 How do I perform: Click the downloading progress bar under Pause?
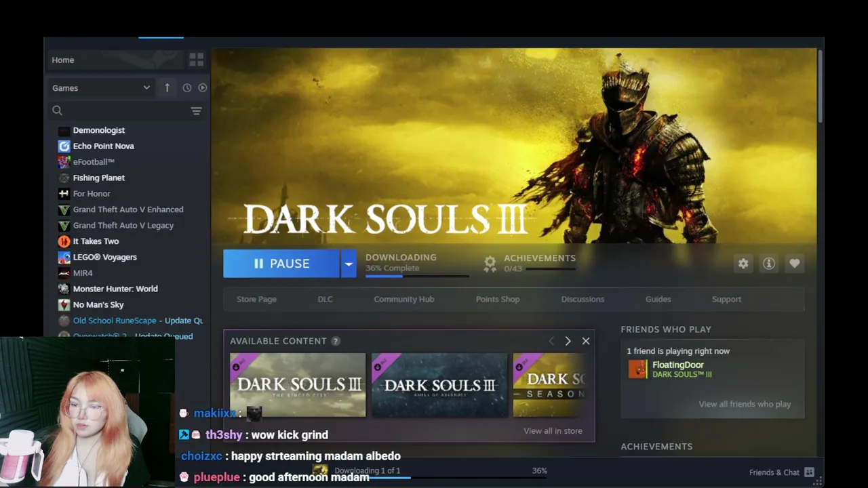416,276
